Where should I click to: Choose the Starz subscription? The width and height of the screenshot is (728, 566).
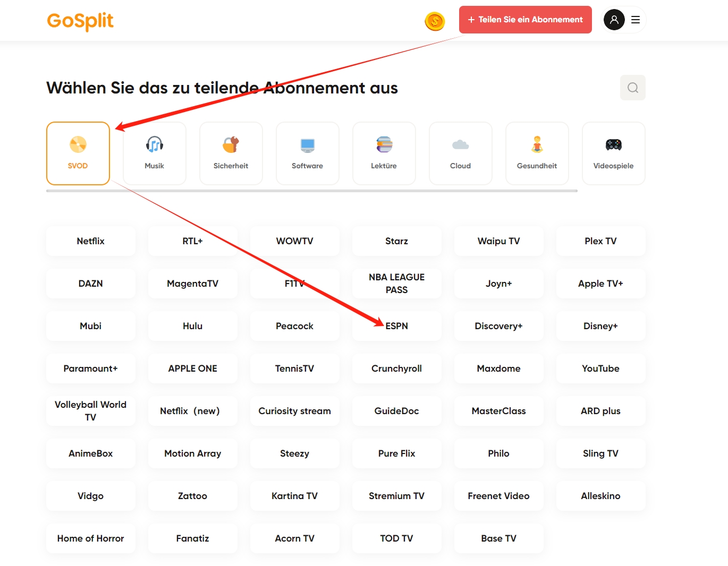397,241
